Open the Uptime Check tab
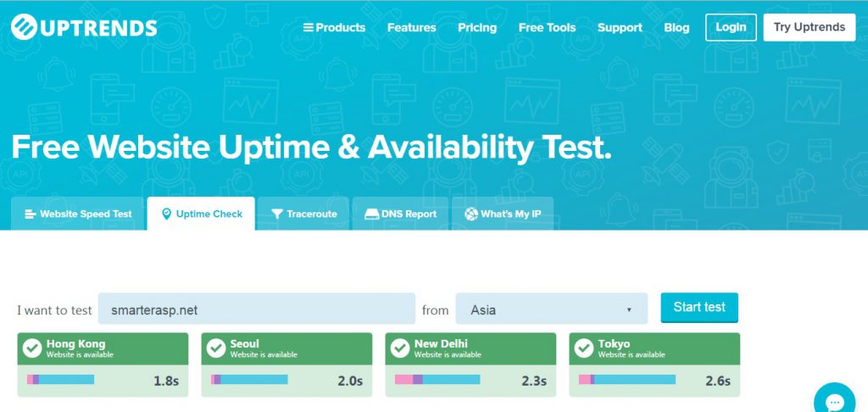868x412 pixels. pyautogui.click(x=201, y=214)
